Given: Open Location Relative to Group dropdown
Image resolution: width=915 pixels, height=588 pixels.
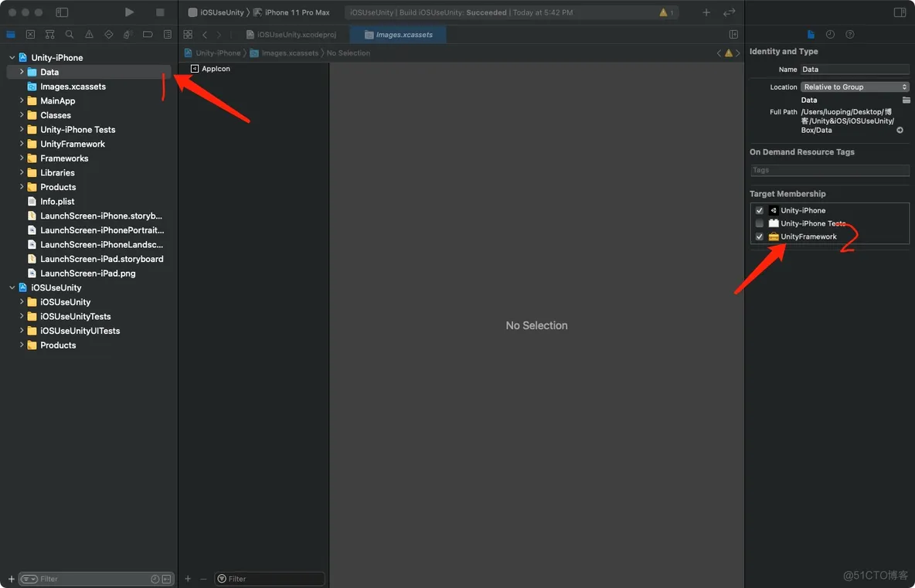Looking at the screenshot, I should (855, 87).
